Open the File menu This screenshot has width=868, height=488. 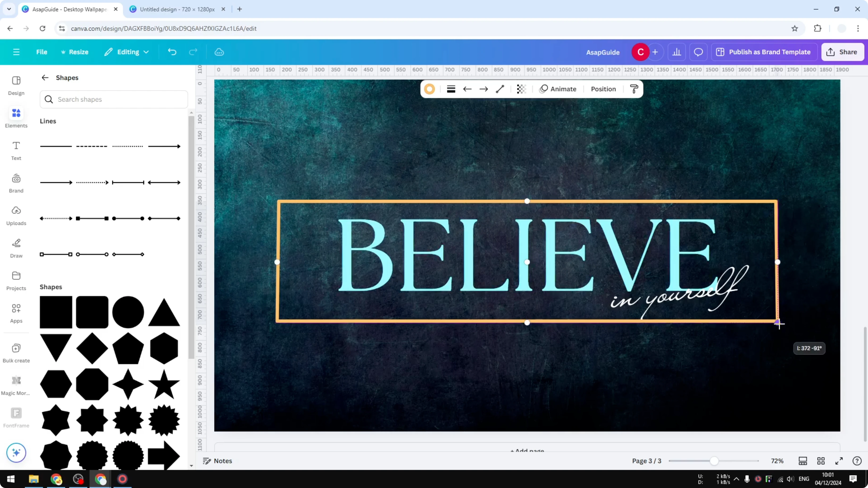[x=42, y=52]
